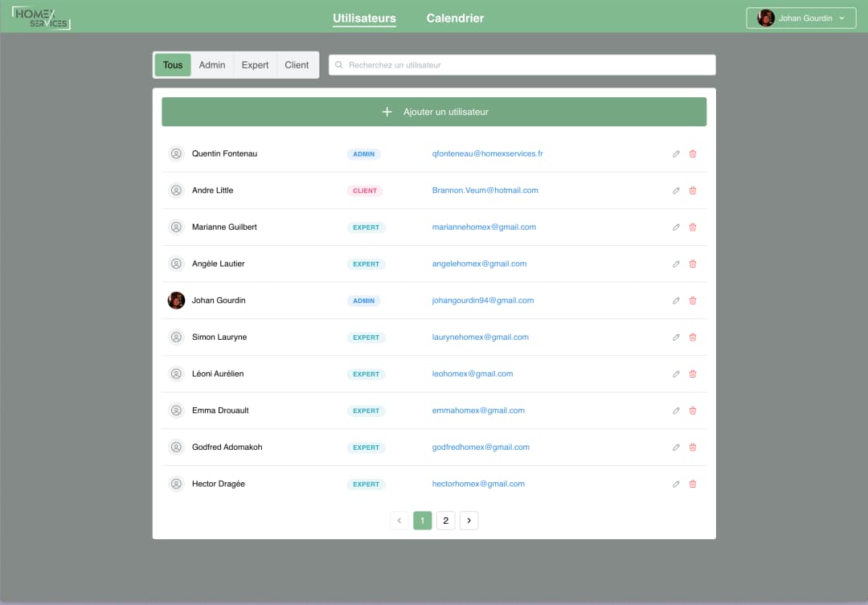
Task: Click the next page chevron
Action: point(469,520)
